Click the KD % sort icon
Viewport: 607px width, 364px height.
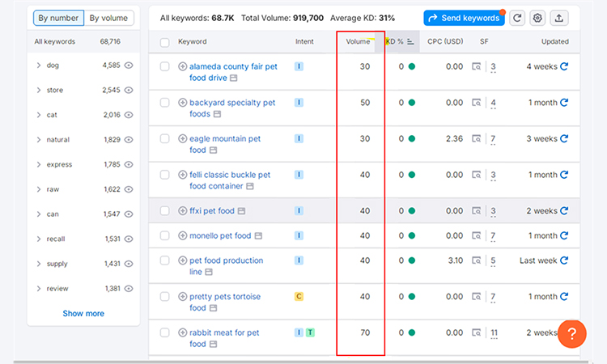(410, 42)
